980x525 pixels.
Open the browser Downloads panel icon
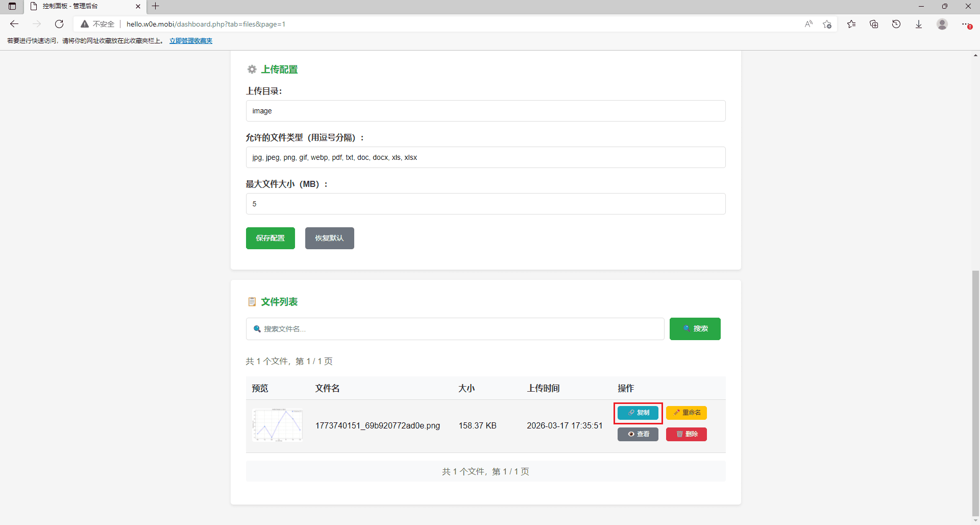click(x=919, y=24)
